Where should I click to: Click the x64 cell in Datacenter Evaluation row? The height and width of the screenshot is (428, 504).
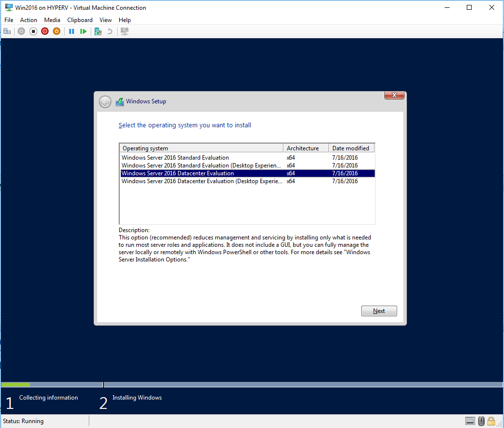point(291,173)
